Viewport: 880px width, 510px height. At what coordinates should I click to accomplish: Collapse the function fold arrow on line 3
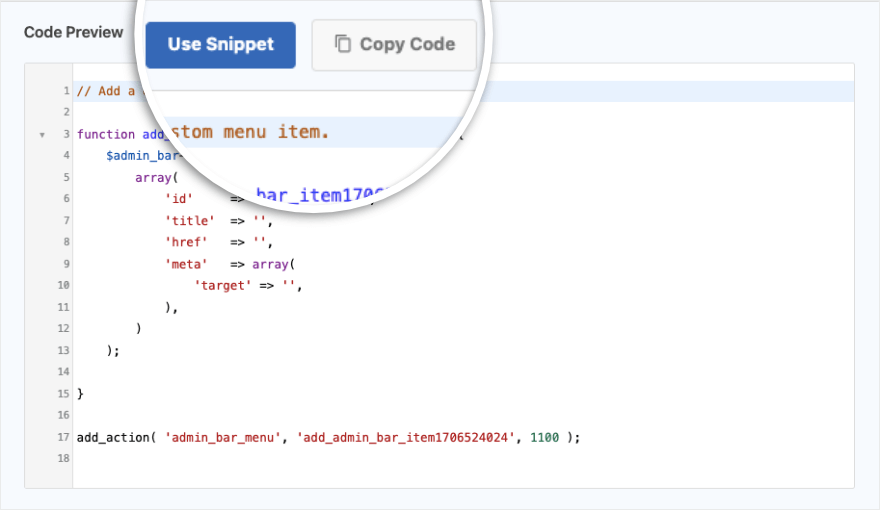click(x=42, y=135)
